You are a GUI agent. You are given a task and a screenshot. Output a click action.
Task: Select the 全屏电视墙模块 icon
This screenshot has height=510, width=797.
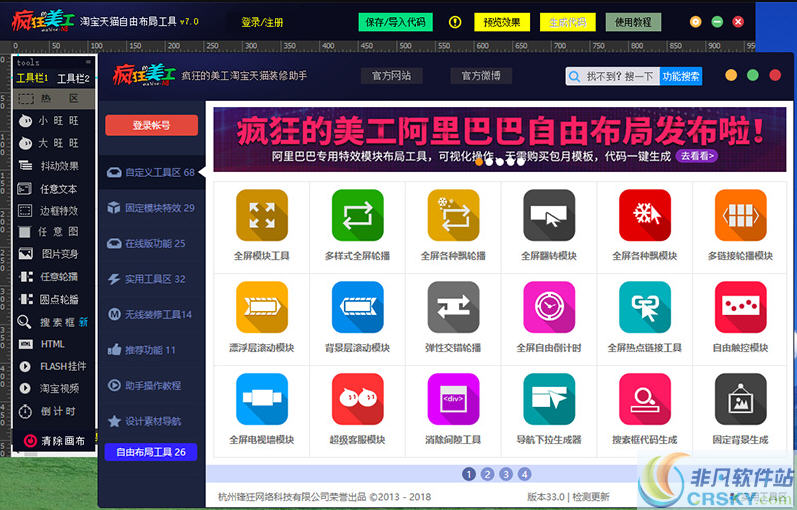click(x=262, y=399)
